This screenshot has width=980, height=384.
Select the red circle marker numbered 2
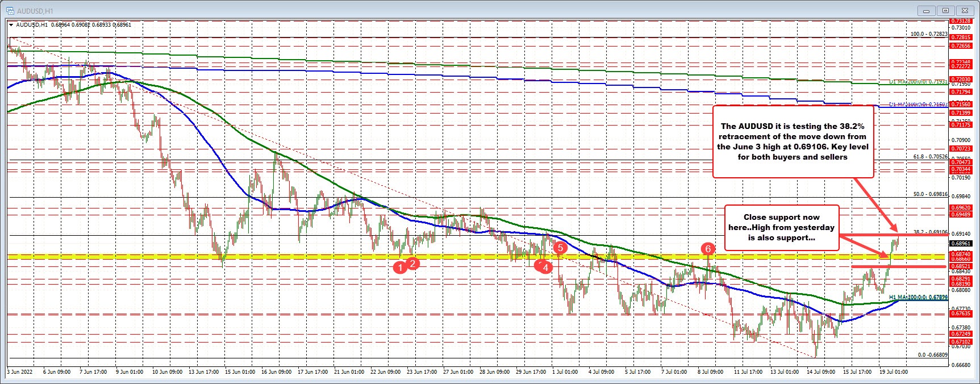(413, 262)
